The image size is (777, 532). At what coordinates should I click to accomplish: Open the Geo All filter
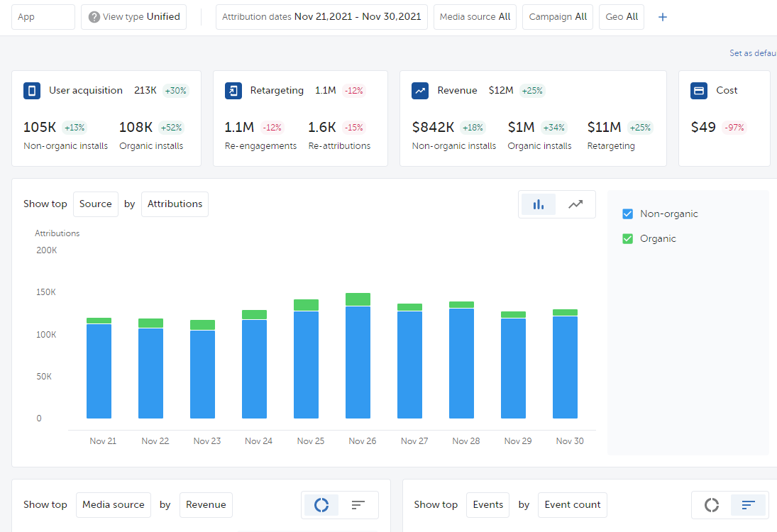(621, 17)
